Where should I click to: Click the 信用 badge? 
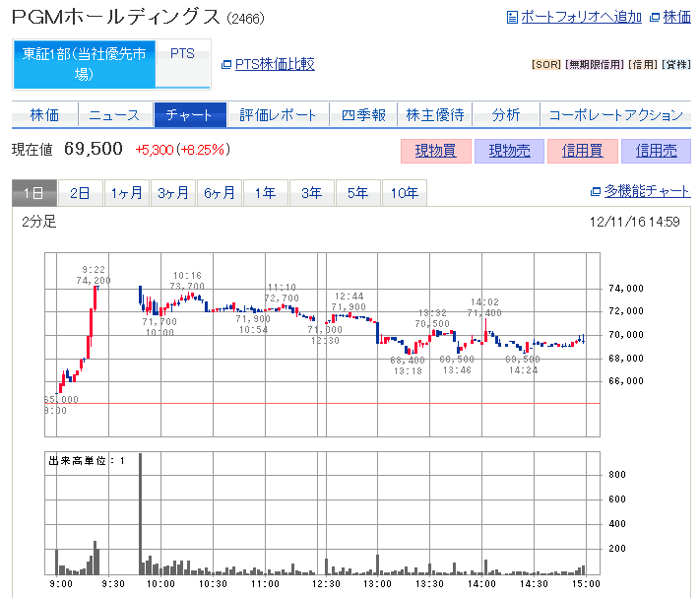[643, 65]
